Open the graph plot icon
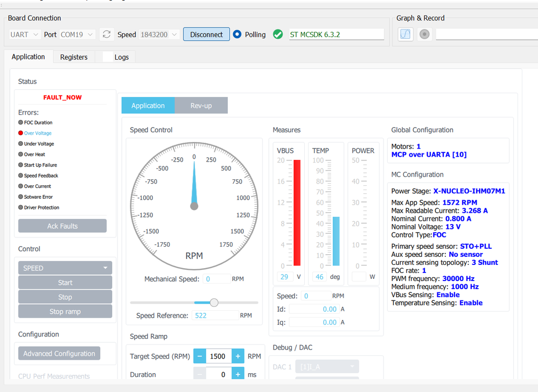538x392 pixels. [x=405, y=34]
